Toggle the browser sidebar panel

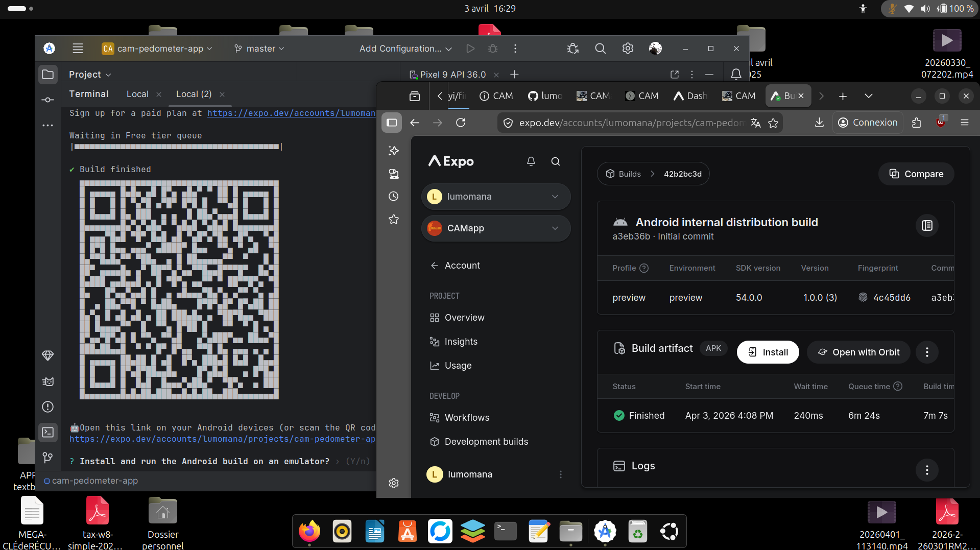pos(392,123)
